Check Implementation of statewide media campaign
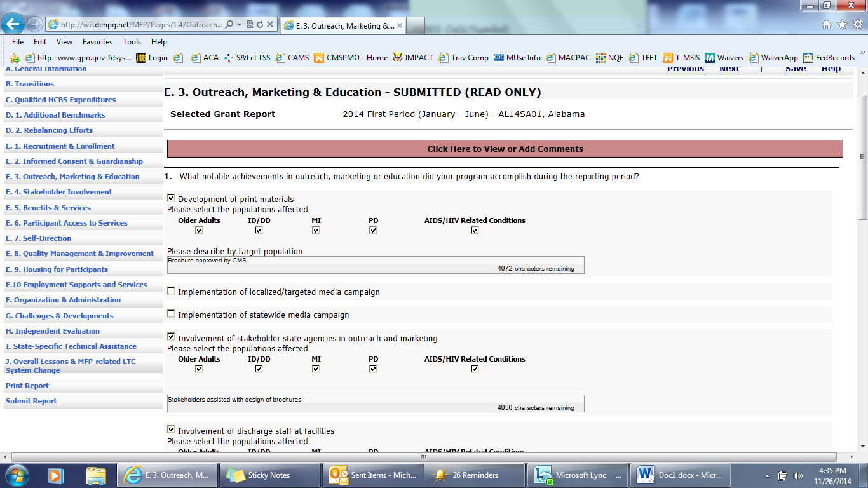This screenshot has width=868, height=488. pos(171,314)
